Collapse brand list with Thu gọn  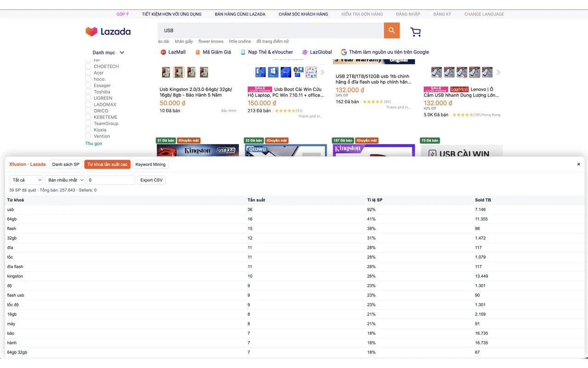point(94,144)
